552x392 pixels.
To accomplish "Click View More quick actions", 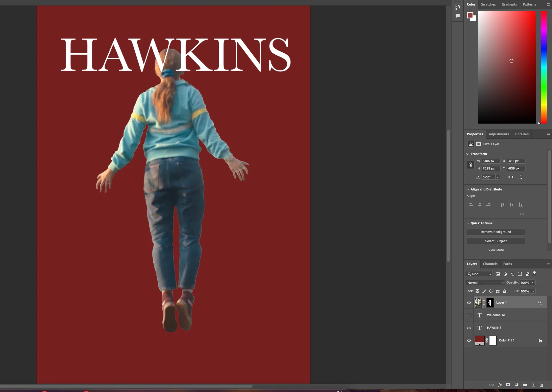I will pos(496,250).
